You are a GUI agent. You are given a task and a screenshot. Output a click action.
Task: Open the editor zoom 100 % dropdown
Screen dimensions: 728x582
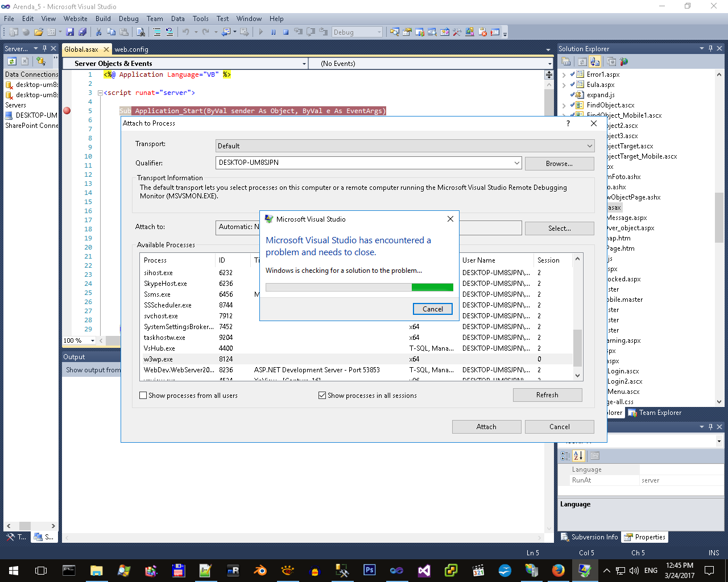(93, 340)
